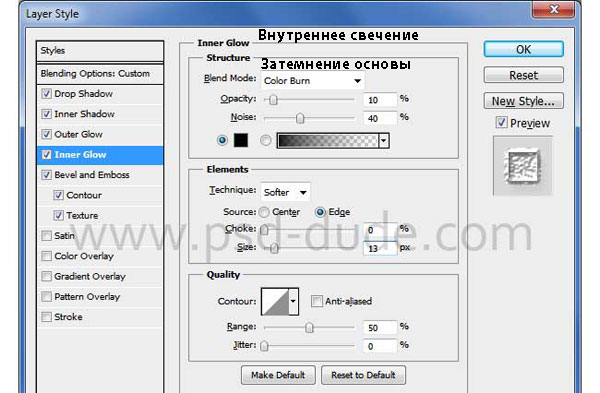Open the Stroke settings
This screenshot has width=600, height=393.
click(x=68, y=317)
